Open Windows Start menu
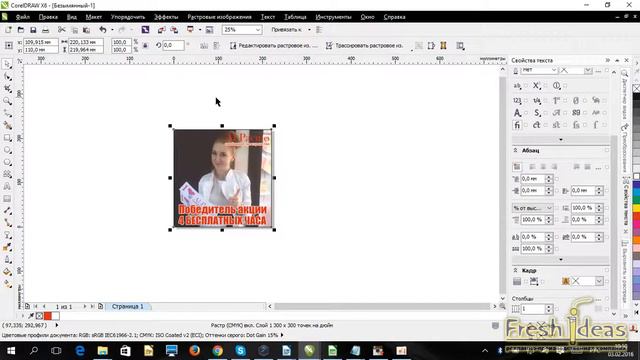Image resolution: width=640 pixels, height=360 pixels. [11, 351]
